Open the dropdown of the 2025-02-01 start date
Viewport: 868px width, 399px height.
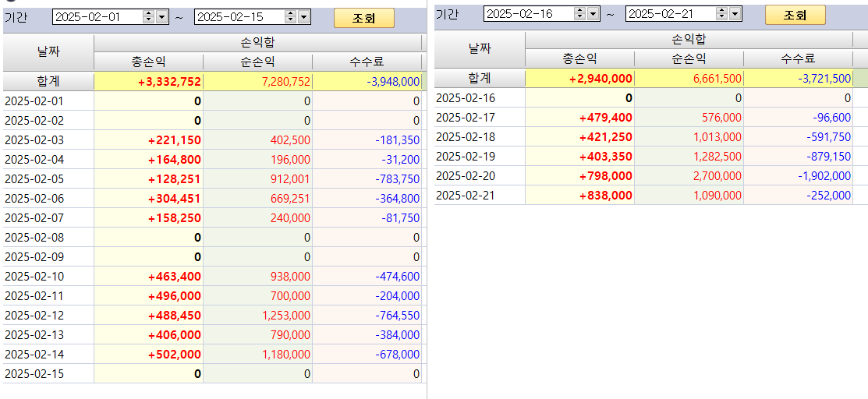pyautogui.click(x=161, y=17)
